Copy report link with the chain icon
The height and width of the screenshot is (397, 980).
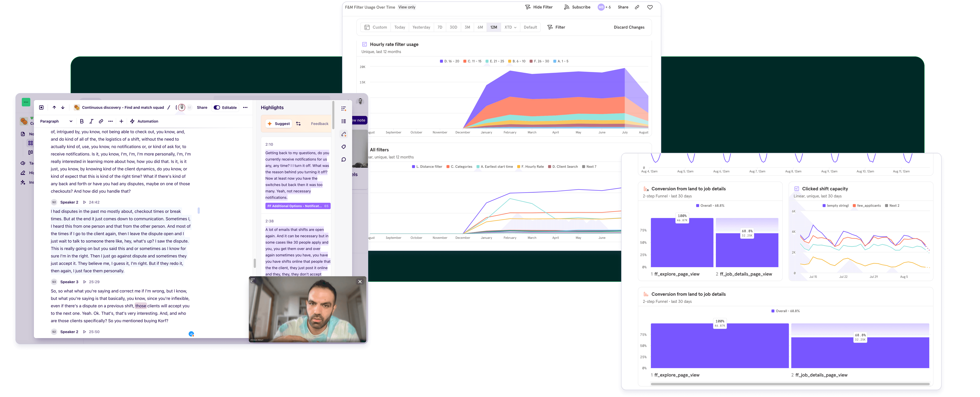[637, 7]
